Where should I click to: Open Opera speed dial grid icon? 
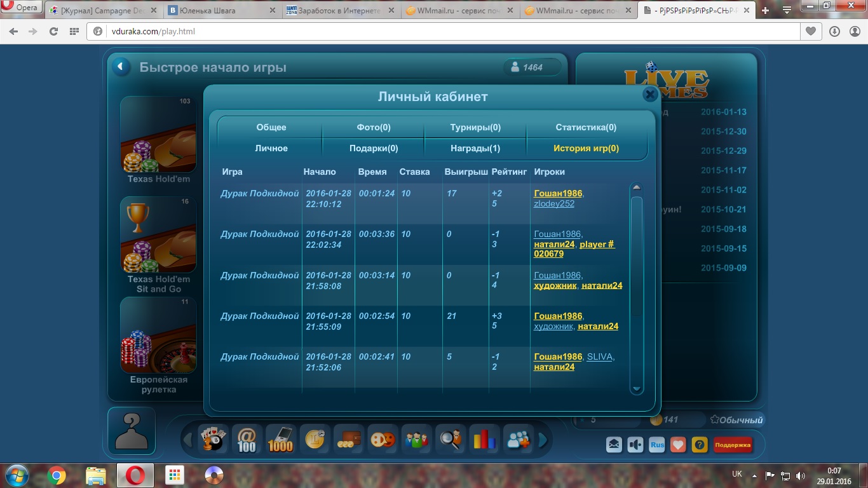coord(74,31)
